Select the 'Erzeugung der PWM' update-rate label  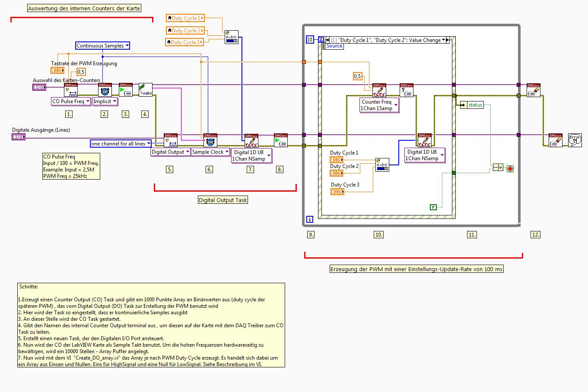tap(416, 269)
